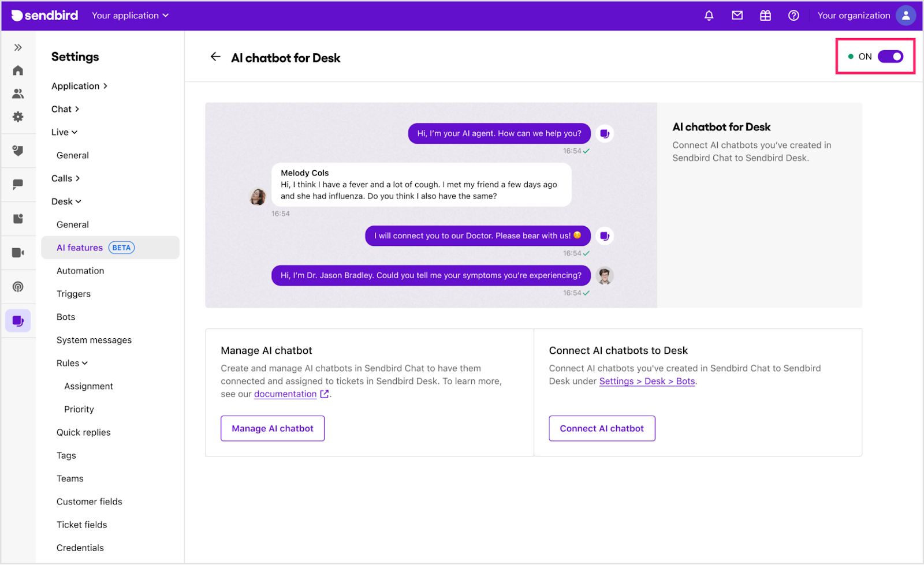Click the members icon in the sidebar
Viewport: 924px width, 565px height.
(x=18, y=93)
